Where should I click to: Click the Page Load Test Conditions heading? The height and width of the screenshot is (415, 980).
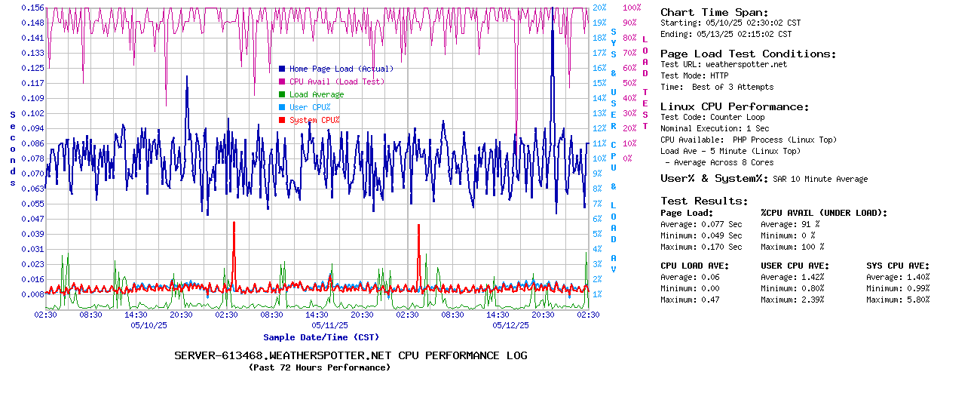point(748,54)
